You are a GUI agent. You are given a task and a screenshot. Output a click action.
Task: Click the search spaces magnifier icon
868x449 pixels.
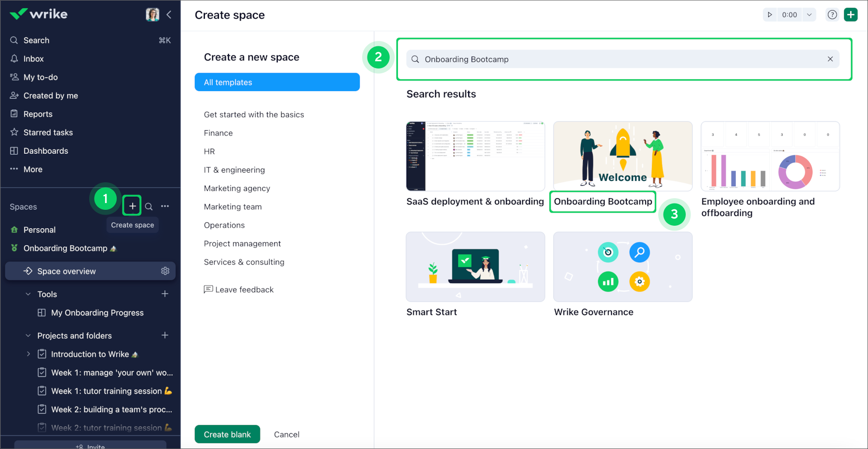(149, 206)
